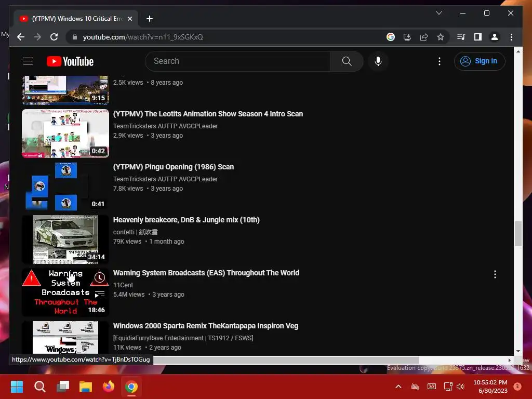Go back in Chrome
Viewport: 532px width, 399px height.
tap(21, 37)
